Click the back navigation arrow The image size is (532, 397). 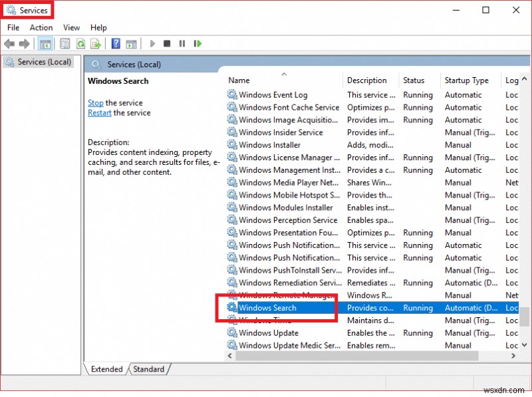click(x=9, y=43)
